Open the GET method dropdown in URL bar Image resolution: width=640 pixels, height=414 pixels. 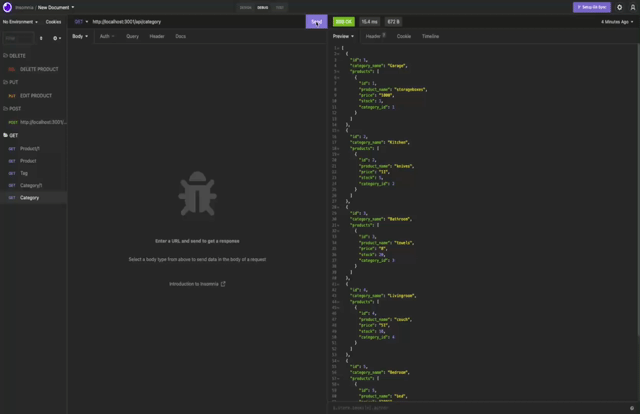81,22
